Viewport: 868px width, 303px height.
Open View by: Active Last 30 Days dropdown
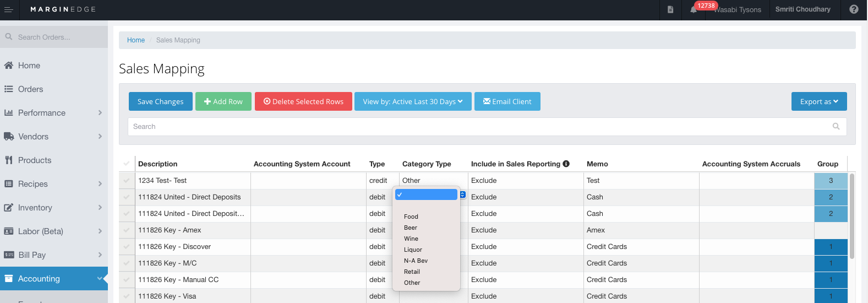412,101
